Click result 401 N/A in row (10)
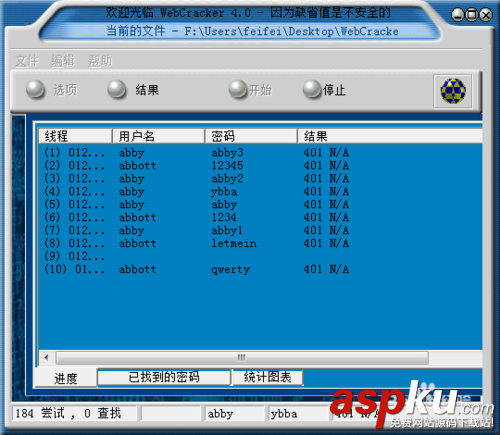Screen dimensions: 500x435 [x=326, y=269]
